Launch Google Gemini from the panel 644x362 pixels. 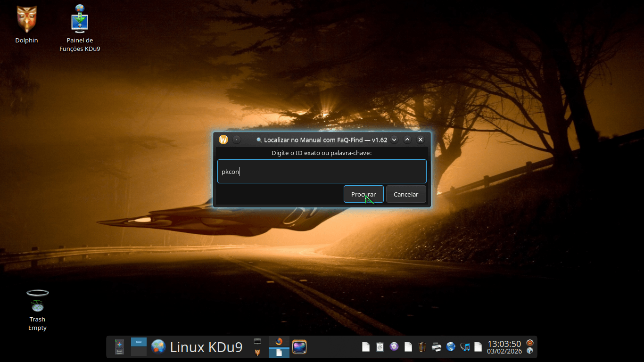(x=119, y=347)
